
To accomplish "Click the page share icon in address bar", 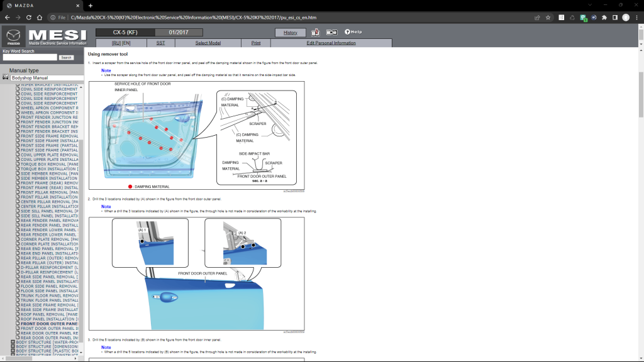I will pos(536,18).
